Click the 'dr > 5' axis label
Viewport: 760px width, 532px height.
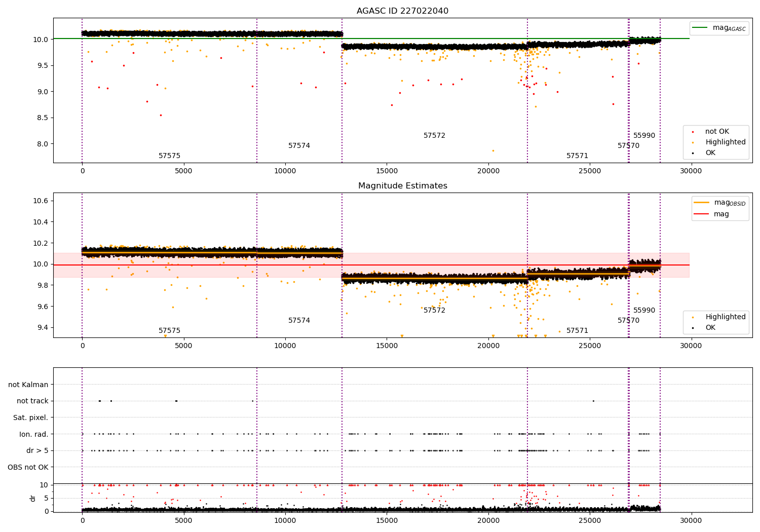(x=37, y=451)
